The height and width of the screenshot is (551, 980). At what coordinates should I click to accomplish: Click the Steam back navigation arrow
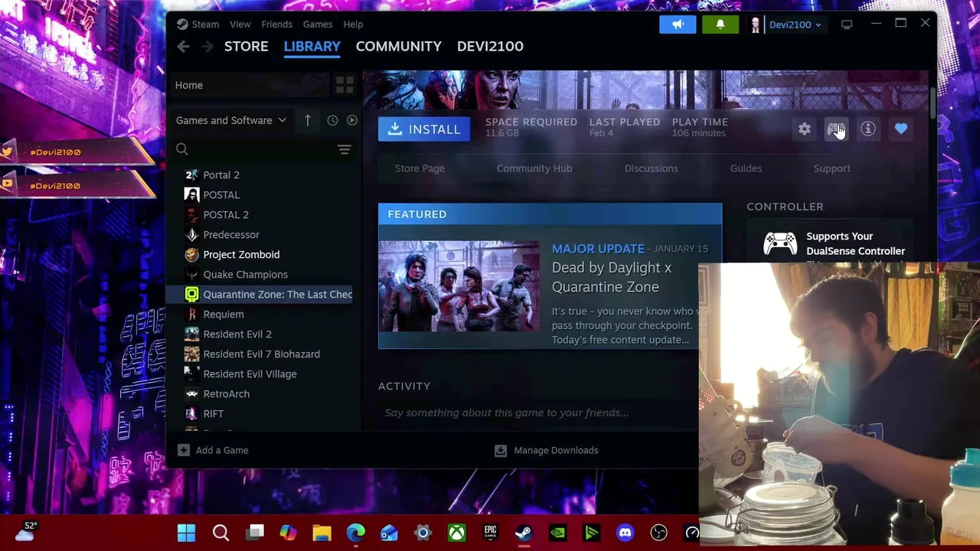click(x=183, y=47)
